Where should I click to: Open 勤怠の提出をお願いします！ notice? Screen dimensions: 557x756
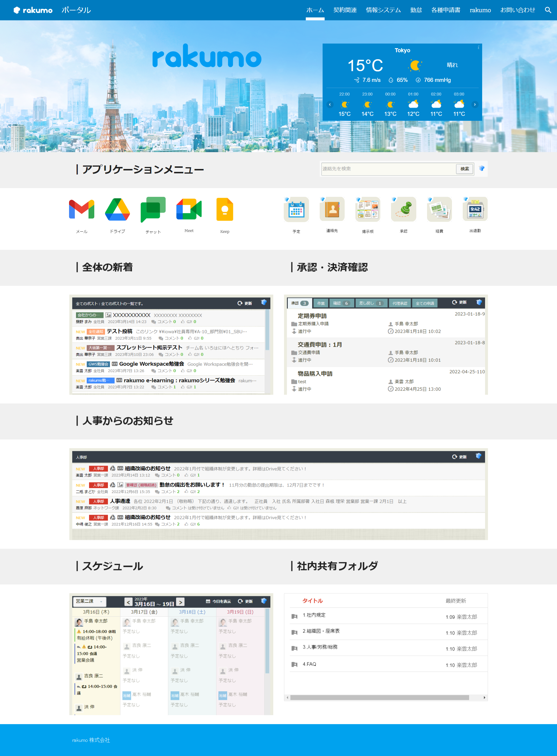tap(192, 485)
